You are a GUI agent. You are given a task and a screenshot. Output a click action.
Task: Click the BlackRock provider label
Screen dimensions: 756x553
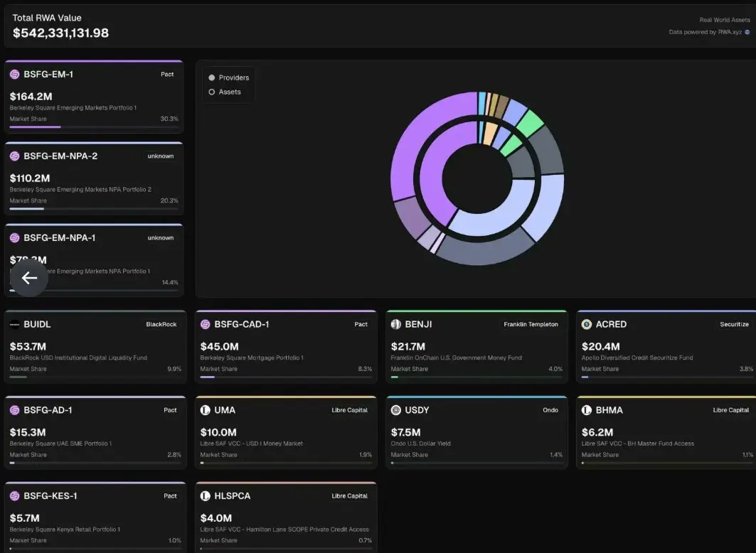pos(161,324)
